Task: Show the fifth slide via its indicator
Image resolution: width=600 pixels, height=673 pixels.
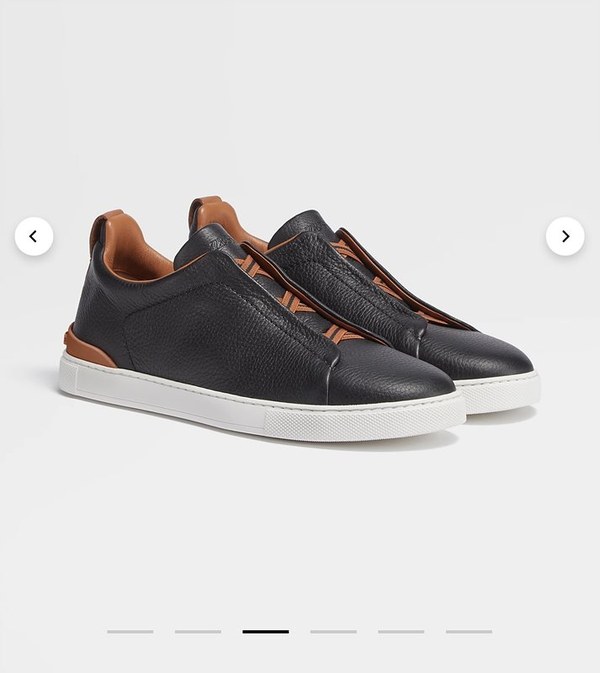Action: coord(401,631)
